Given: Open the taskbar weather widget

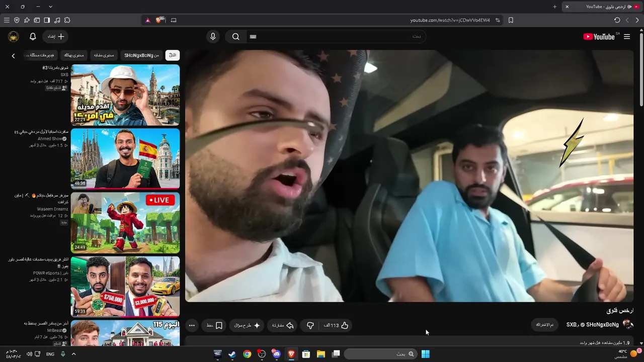Looking at the screenshot, I should coord(627,354).
